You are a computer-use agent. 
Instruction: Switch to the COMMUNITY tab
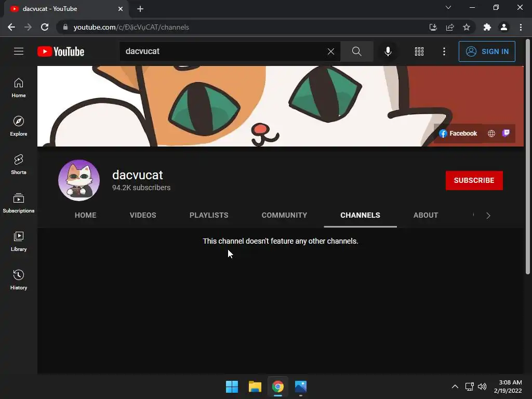pyautogui.click(x=284, y=215)
